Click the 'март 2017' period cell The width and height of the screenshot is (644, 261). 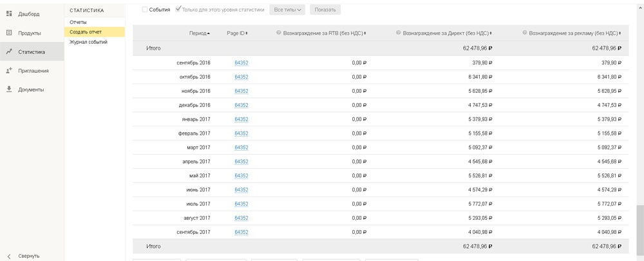click(x=198, y=148)
